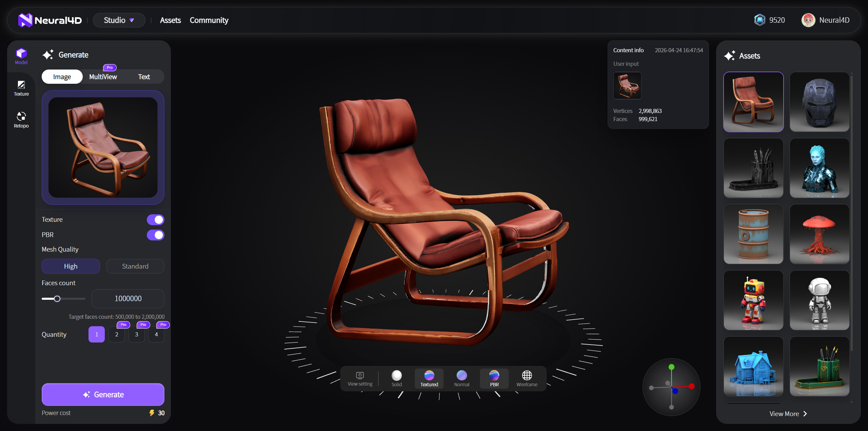Switch to the Text generation tab
The image size is (868, 431).
(x=144, y=77)
